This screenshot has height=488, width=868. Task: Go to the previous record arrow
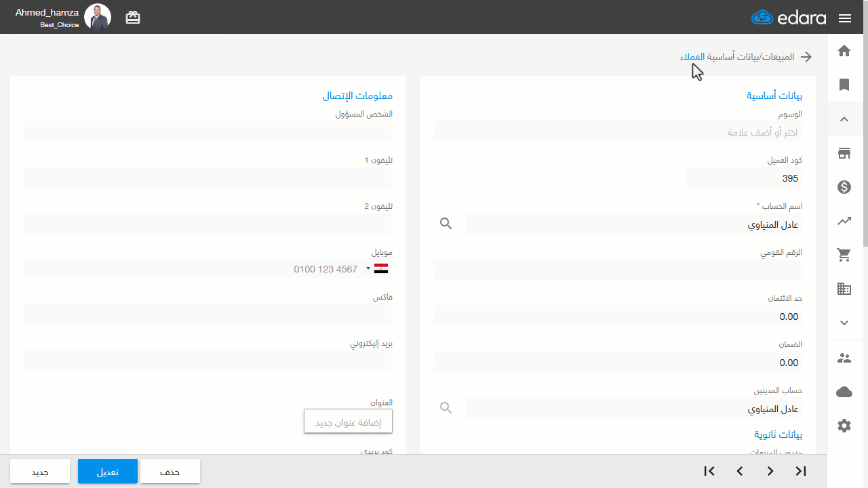740,471
